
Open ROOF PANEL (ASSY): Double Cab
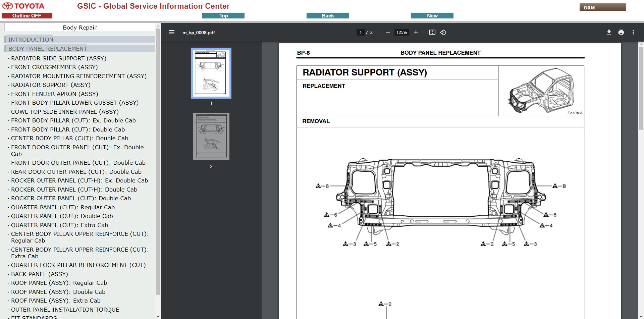58,292
